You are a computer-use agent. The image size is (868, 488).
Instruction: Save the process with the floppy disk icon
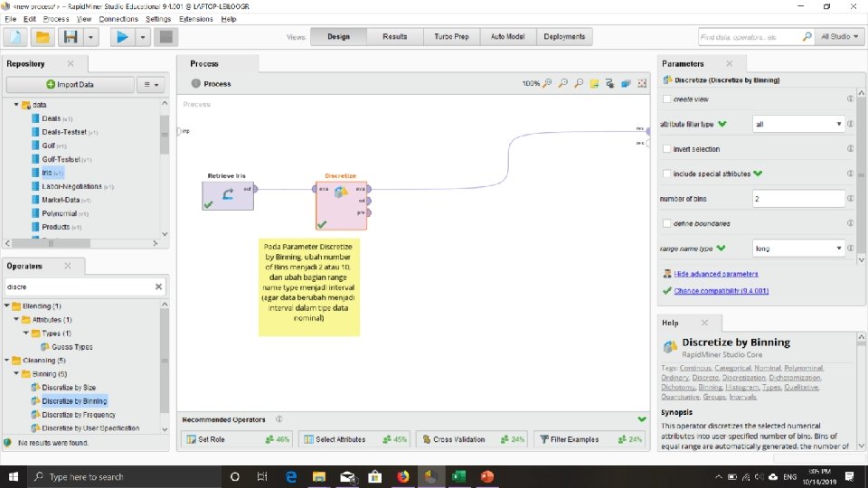71,37
